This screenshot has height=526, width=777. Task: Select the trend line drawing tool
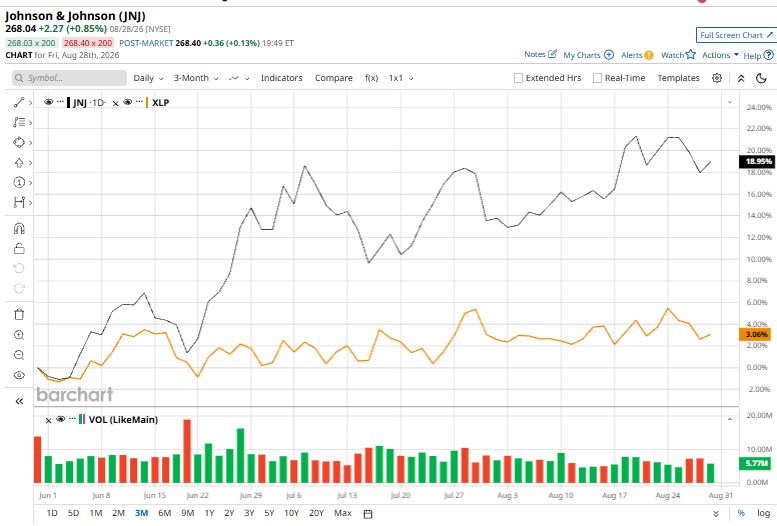point(19,103)
